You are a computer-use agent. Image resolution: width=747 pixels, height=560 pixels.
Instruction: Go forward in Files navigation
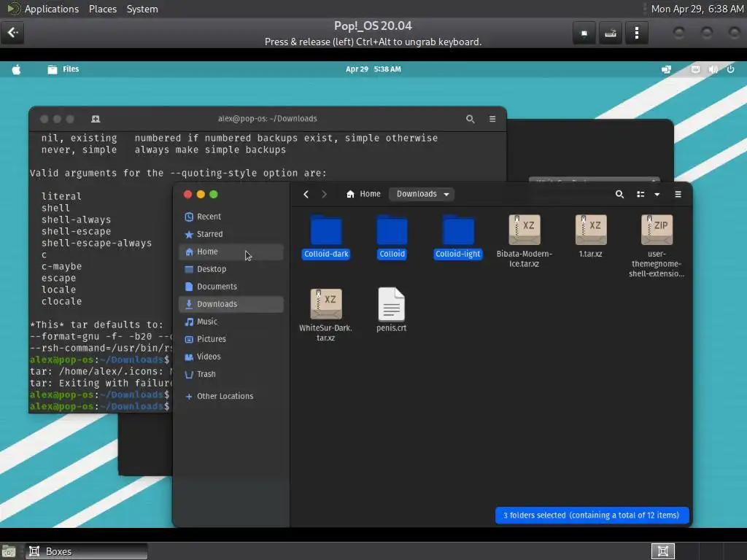(324, 194)
